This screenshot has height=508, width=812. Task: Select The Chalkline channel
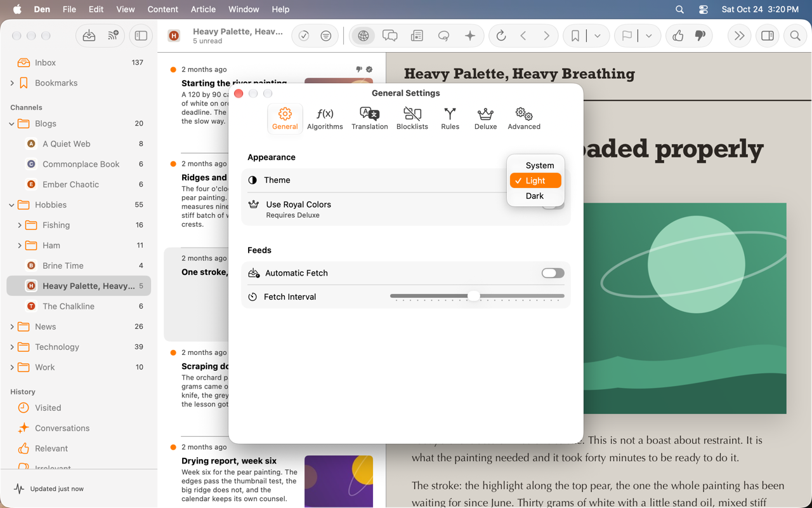point(79,307)
